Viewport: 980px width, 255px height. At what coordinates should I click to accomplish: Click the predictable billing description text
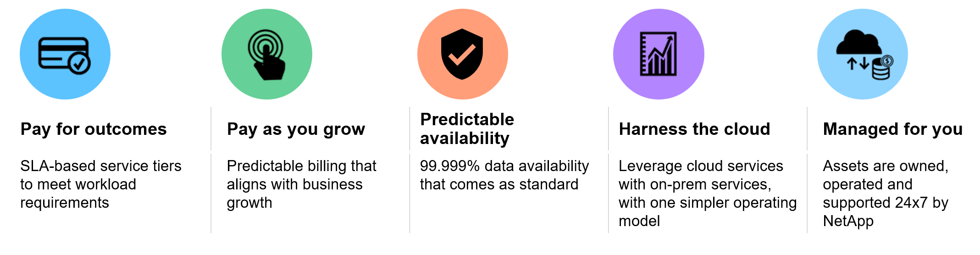(x=301, y=184)
